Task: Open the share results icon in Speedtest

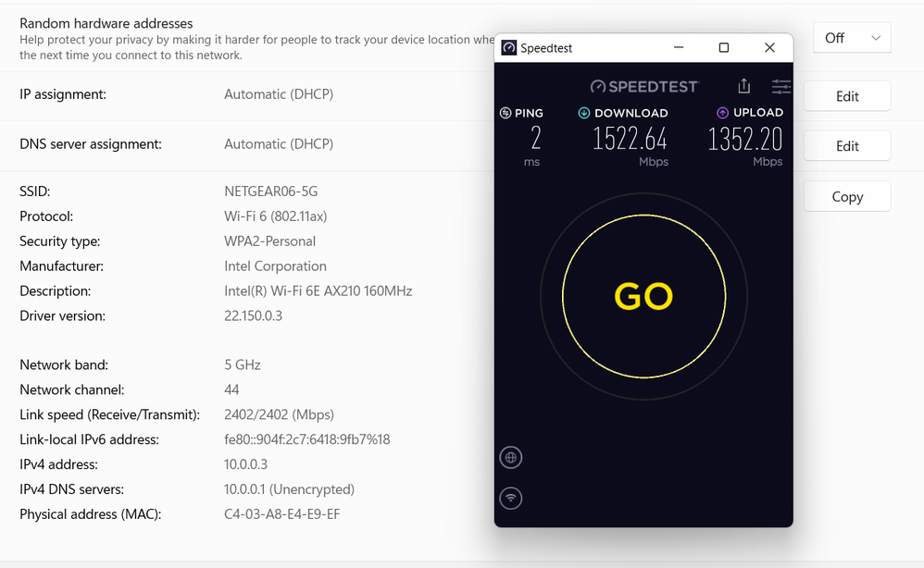Action: point(743,85)
